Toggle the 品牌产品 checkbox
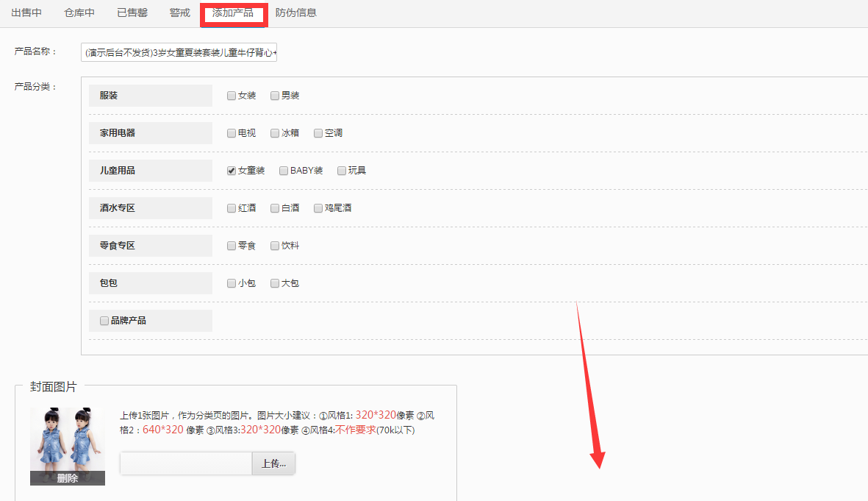 click(104, 321)
